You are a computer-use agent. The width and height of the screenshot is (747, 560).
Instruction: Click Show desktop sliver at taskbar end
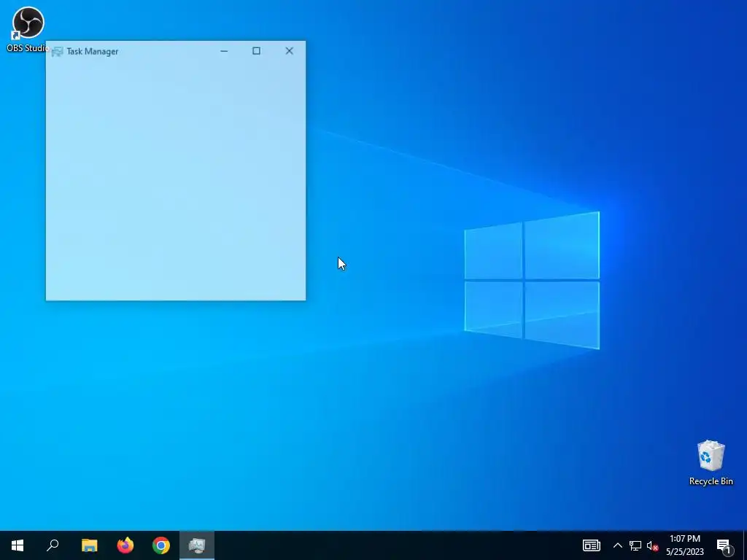745,545
